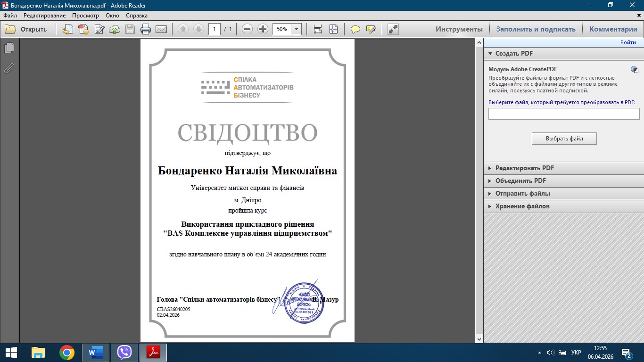The width and height of the screenshot is (644, 362).
Task: Click the zoom in plus button
Action: (x=263, y=29)
